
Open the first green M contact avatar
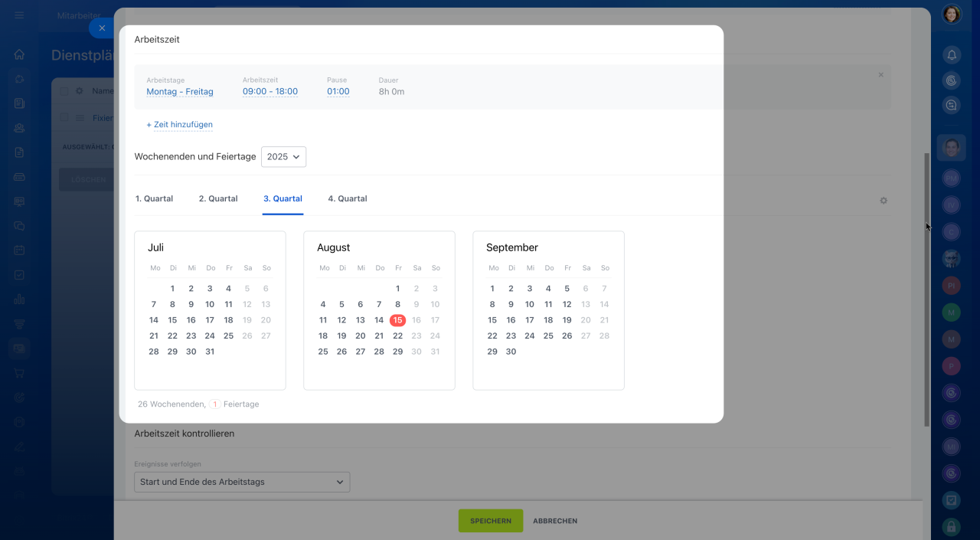tap(952, 313)
